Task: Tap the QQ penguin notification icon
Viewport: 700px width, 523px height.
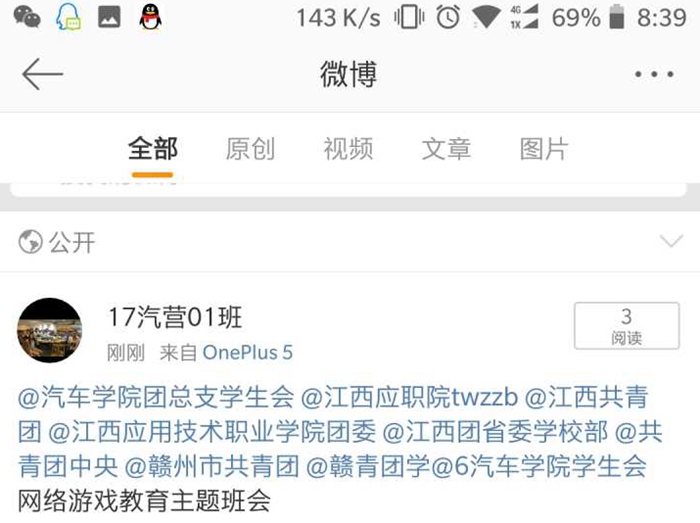Action: coord(150,17)
